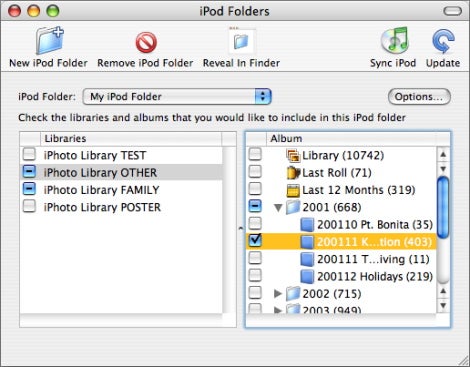Toggle the 2001 (668) folder checkbox
This screenshot has width=470, height=367.
[x=255, y=206]
